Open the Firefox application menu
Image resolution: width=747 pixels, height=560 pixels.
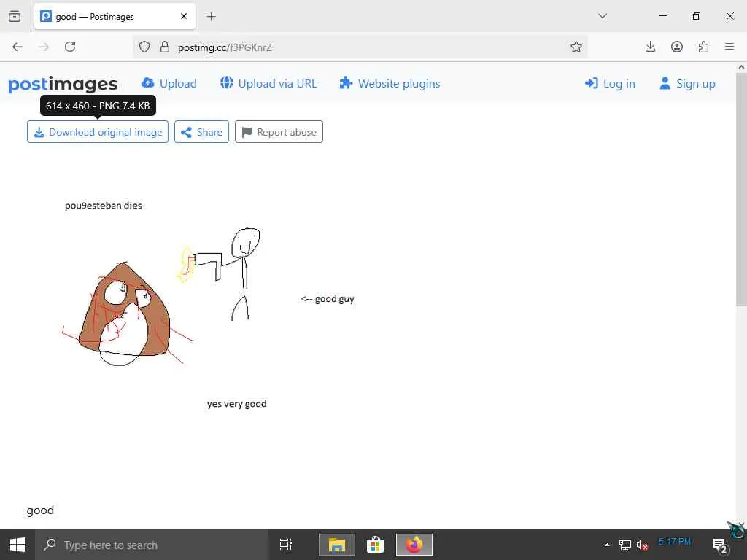coord(729,47)
